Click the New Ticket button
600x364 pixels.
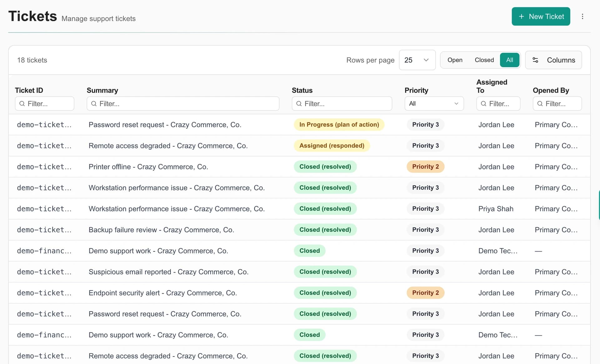(x=541, y=17)
